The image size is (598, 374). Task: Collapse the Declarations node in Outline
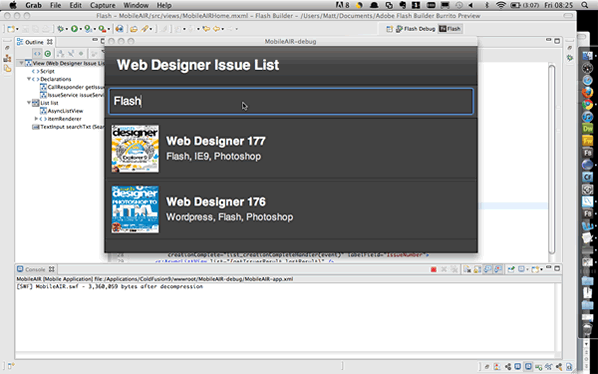29,79
